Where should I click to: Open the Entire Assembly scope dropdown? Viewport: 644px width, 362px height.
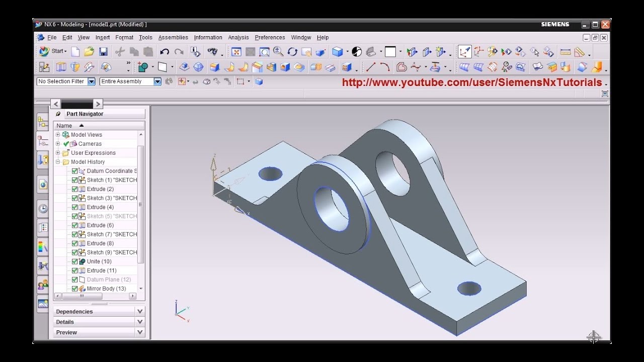coord(157,81)
